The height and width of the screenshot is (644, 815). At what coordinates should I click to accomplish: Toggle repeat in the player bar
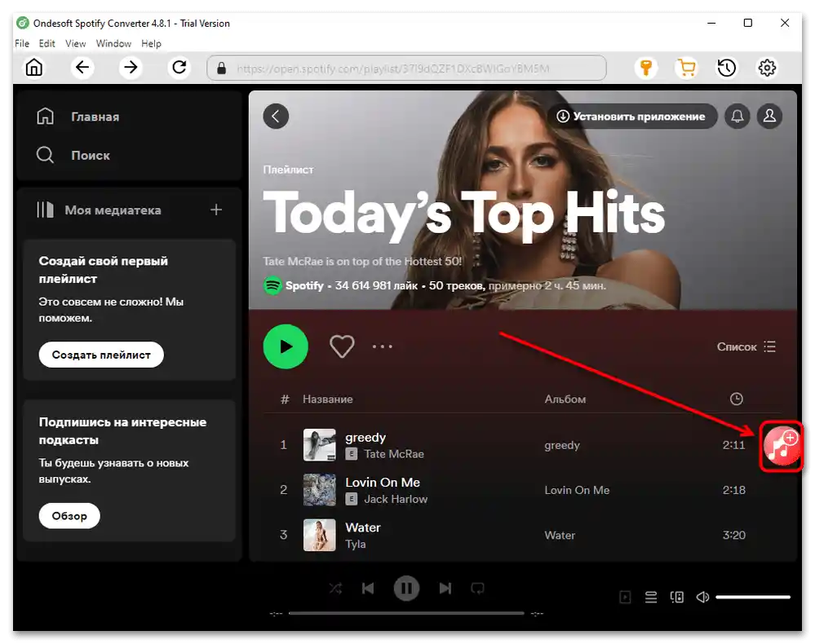(x=478, y=589)
